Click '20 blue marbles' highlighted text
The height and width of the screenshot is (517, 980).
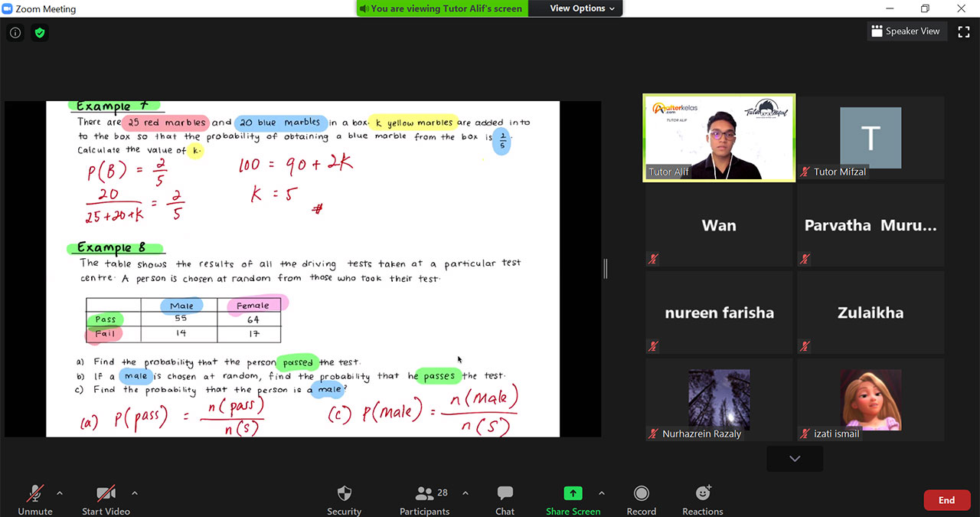280,123
